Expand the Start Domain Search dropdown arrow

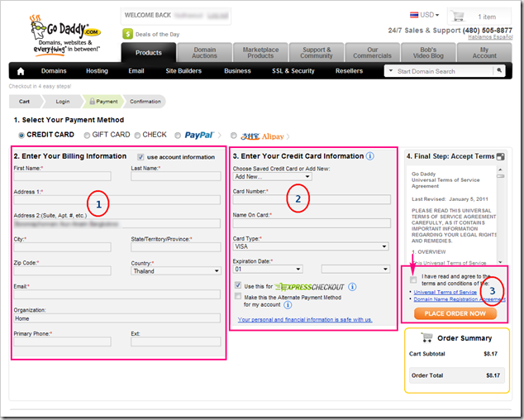[x=391, y=70]
